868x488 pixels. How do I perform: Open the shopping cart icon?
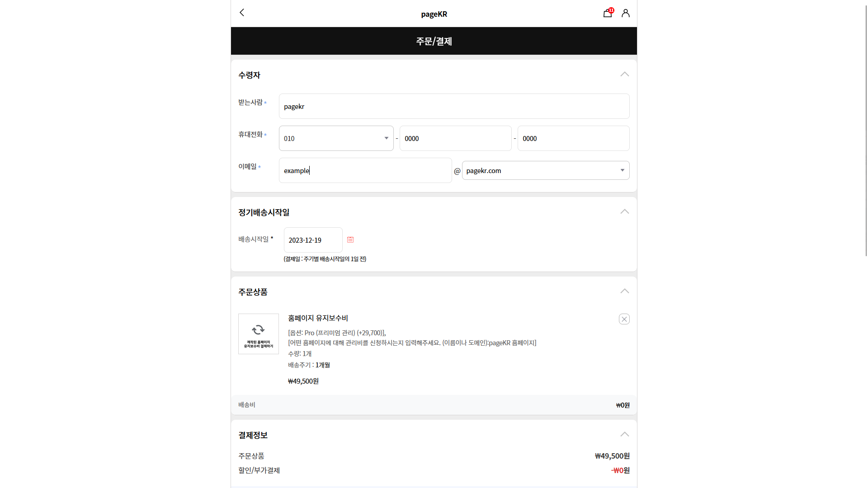(608, 14)
